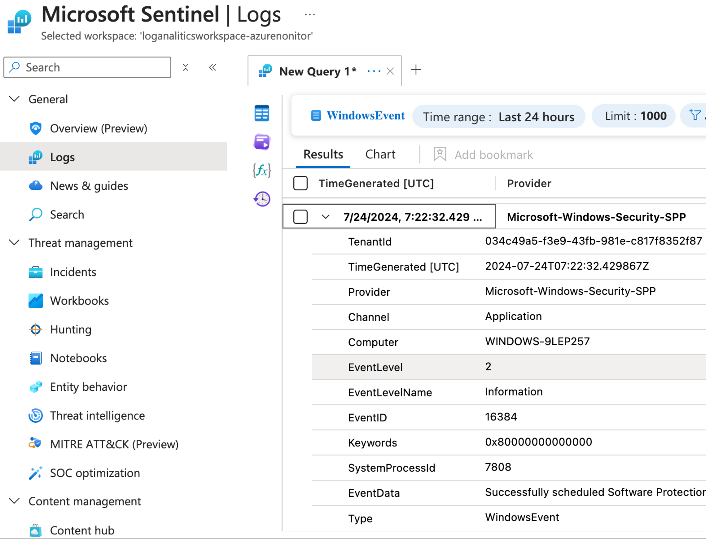Clear the sidebar search box
Image resolution: width=707 pixels, height=539 pixels.
coord(185,67)
